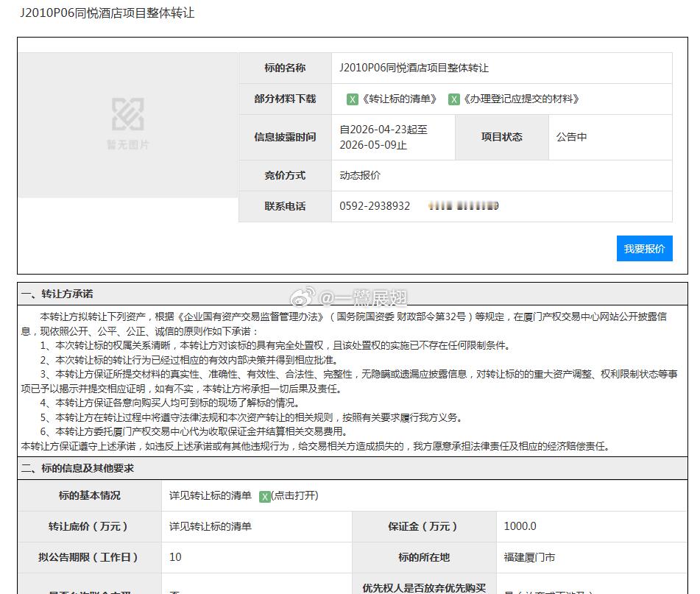
Task: Click the (点击打开) link in 标的基本情况
Action: 293,495
